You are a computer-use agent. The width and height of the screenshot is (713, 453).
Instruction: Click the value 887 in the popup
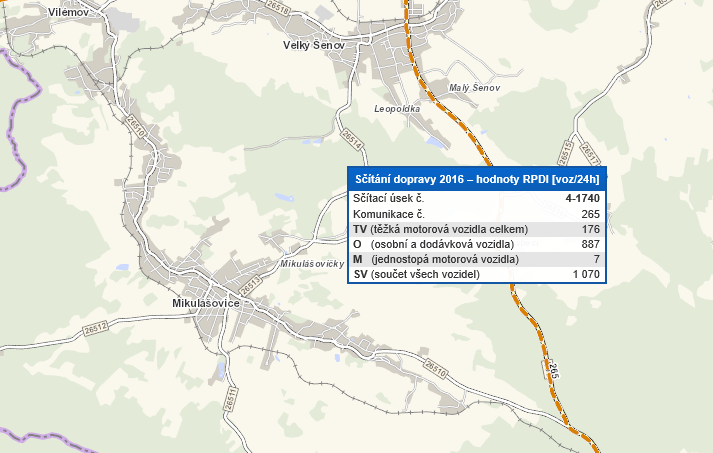[x=591, y=244]
